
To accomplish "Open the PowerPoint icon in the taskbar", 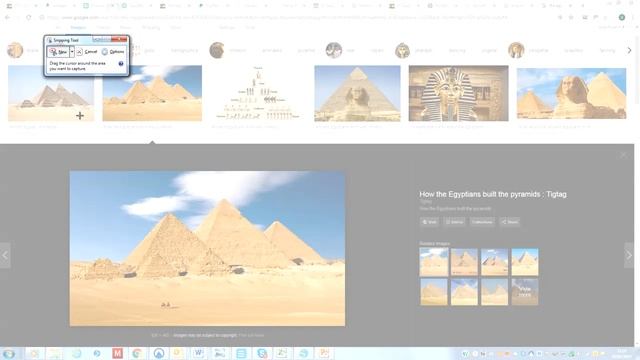I will (324, 353).
